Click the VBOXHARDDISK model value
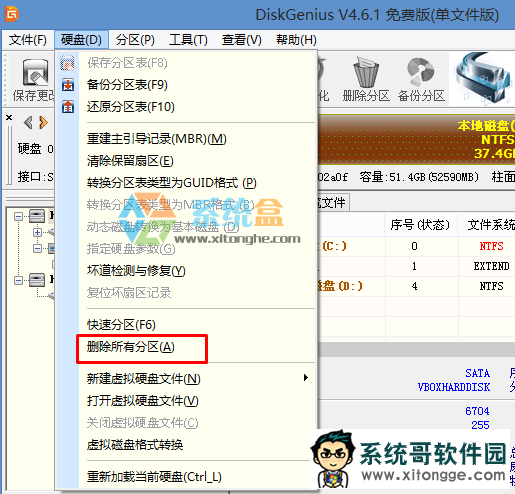Screen dimensions: 515x494 click(454, 387)
